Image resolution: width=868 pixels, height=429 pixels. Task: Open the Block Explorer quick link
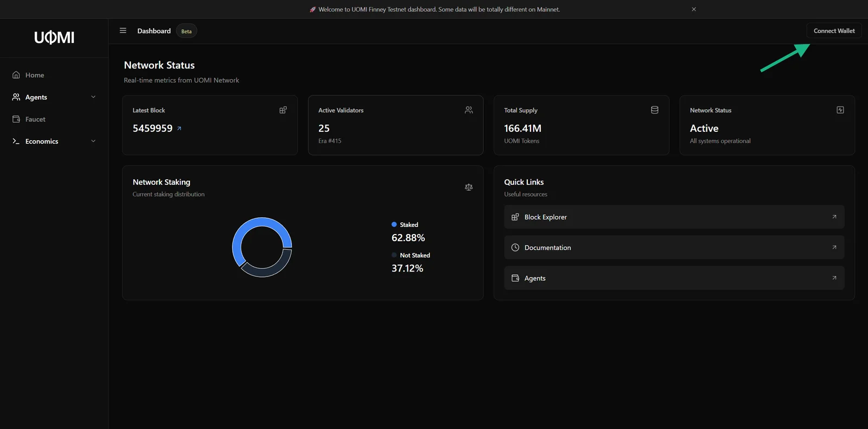pyautogui.click(x=674, y=217)
